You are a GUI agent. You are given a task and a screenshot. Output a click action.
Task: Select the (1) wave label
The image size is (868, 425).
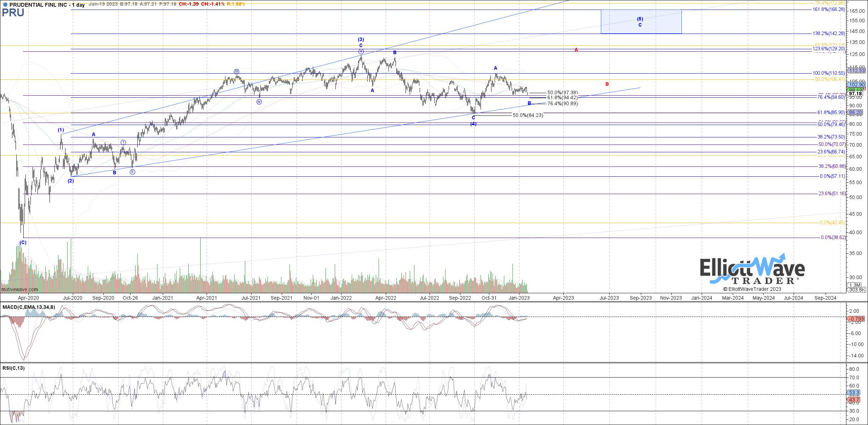[61, 130]
